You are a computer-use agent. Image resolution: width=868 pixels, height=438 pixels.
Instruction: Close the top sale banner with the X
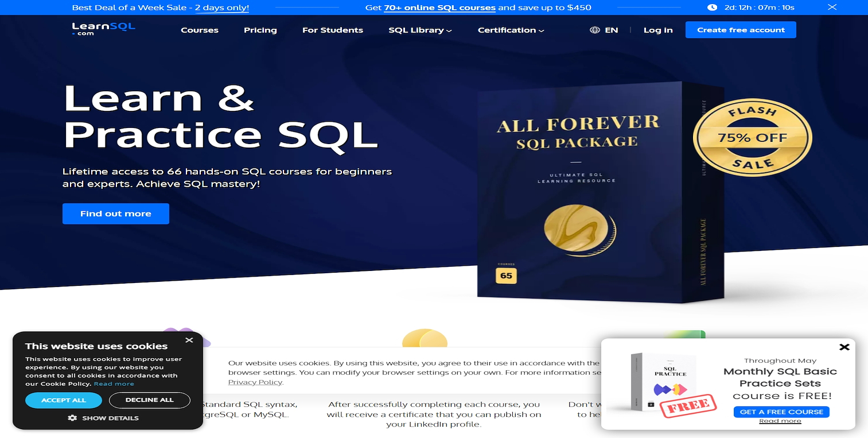click(x=832, y=7)
